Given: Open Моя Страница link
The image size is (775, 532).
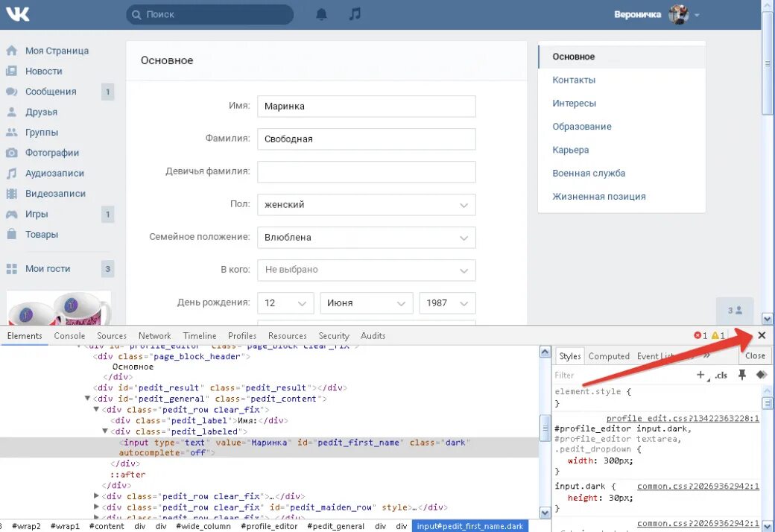Looking at the screenshot, I should tap(57, 51).
